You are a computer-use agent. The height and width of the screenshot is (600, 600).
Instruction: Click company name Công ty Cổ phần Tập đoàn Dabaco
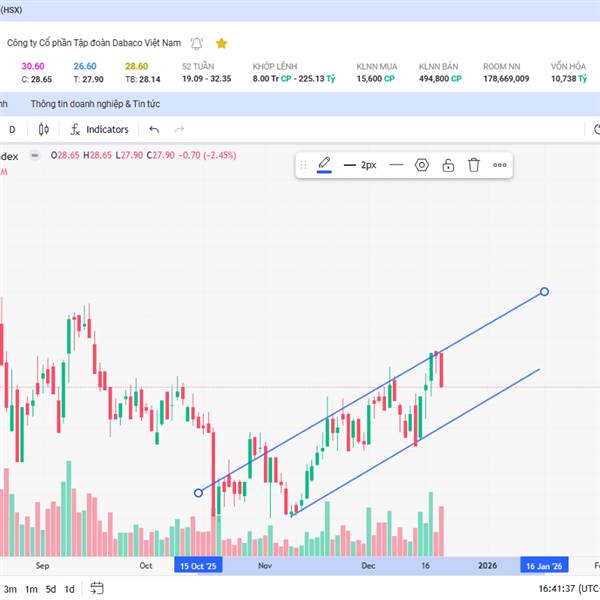point(94,43)
